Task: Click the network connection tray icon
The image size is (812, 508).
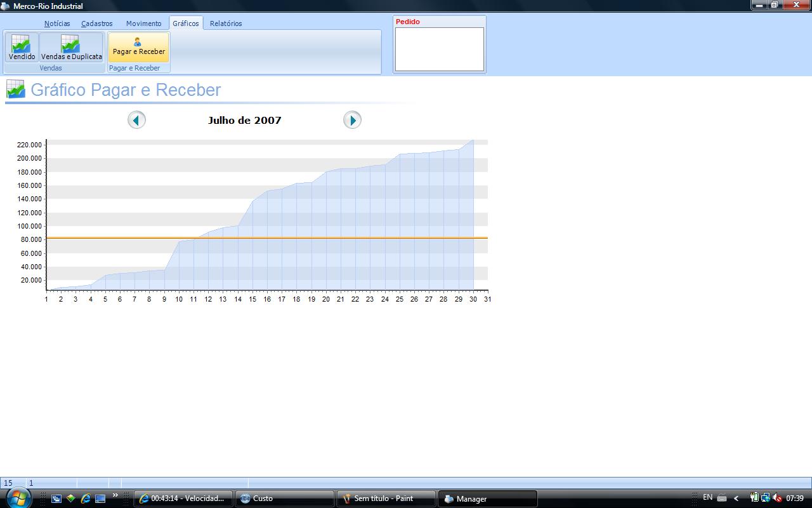Action: (x=766, y=498)
